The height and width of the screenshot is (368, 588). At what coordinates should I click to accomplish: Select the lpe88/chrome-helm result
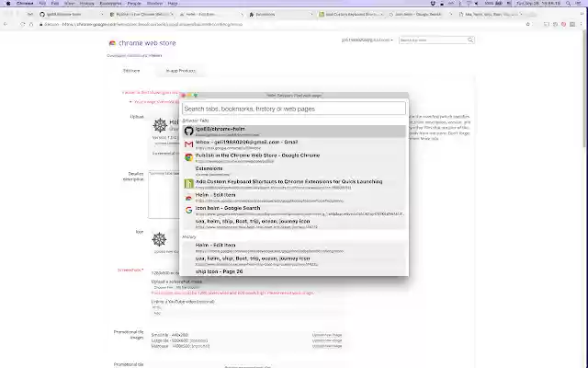(294, 131)
